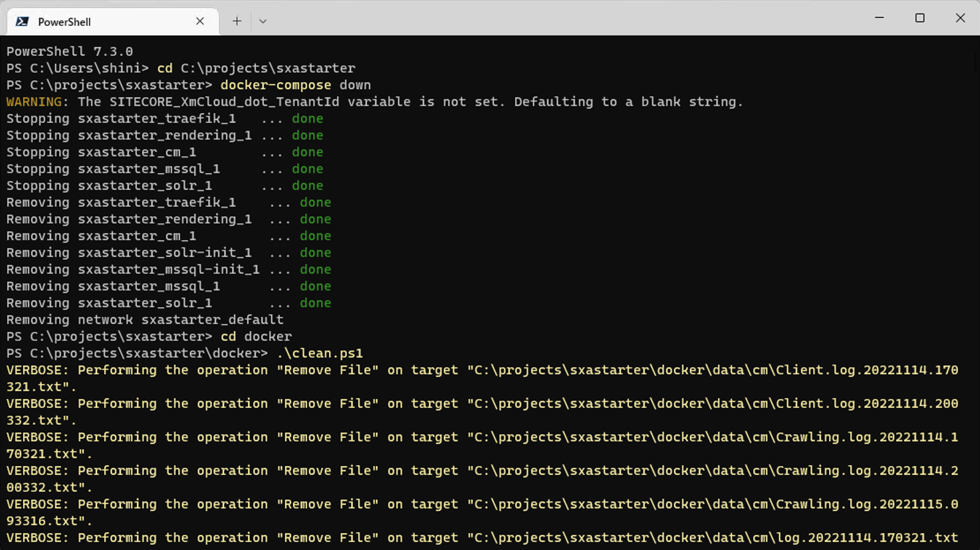The height and width of the screenshot is (550, 980).
Task: Click the wrapped '321.txt".' line
Action: click(x=41, y=387)
